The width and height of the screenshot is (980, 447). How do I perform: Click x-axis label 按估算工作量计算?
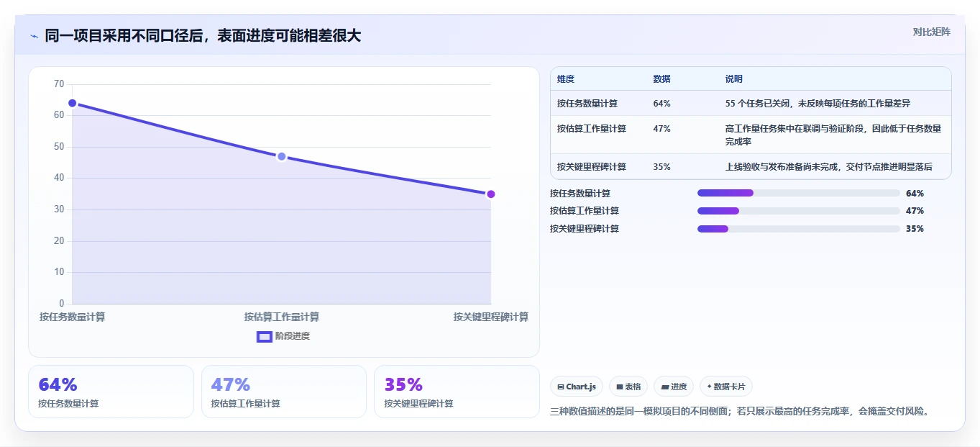[x=282, y=317]
